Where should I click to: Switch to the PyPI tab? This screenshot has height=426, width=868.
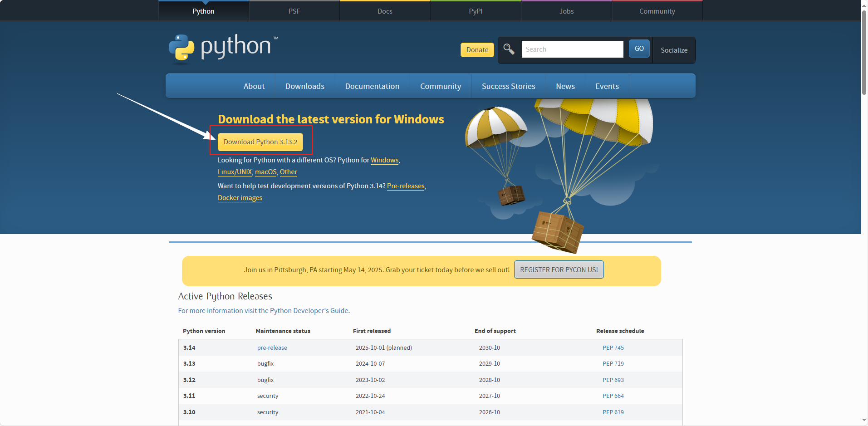click(475, 11)
